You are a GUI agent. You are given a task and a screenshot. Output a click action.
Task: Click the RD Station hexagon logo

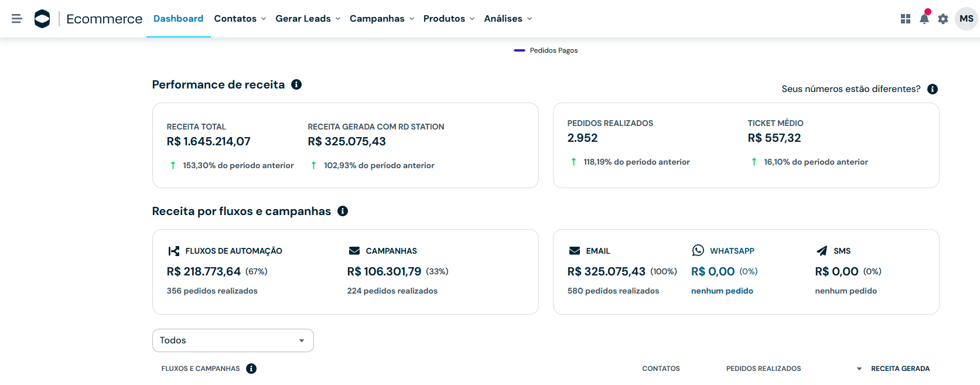pos(42,19)
